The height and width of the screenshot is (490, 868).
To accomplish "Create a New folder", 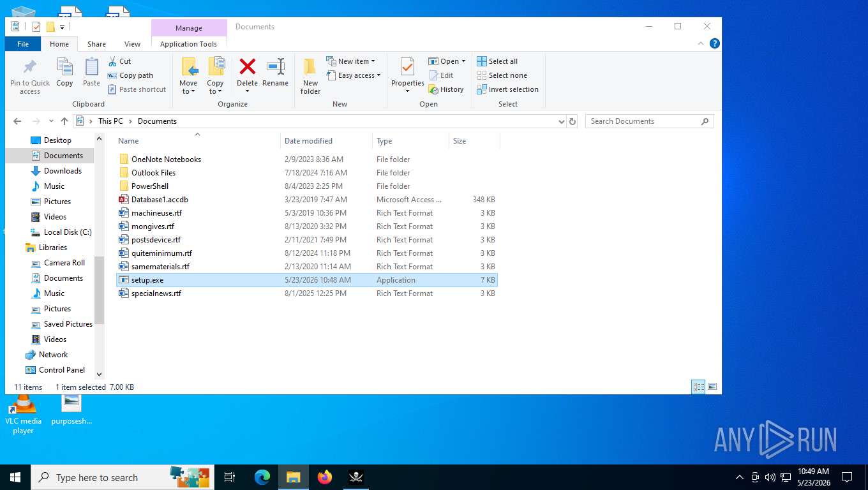I will point(310,76).
